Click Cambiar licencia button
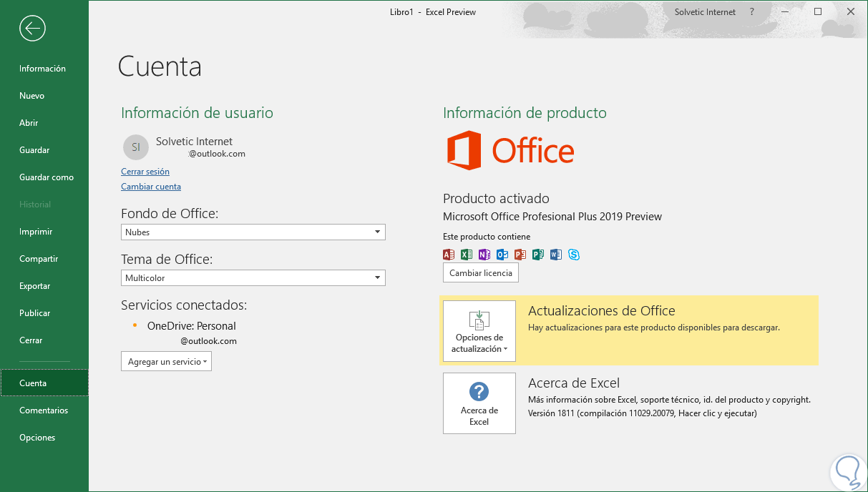 (x=481, y=273)
